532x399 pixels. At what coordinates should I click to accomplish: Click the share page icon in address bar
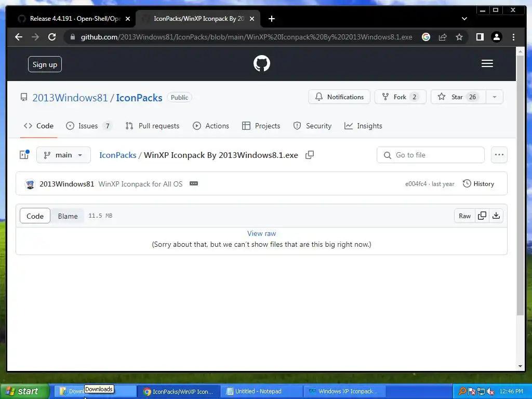pos(443,37)
